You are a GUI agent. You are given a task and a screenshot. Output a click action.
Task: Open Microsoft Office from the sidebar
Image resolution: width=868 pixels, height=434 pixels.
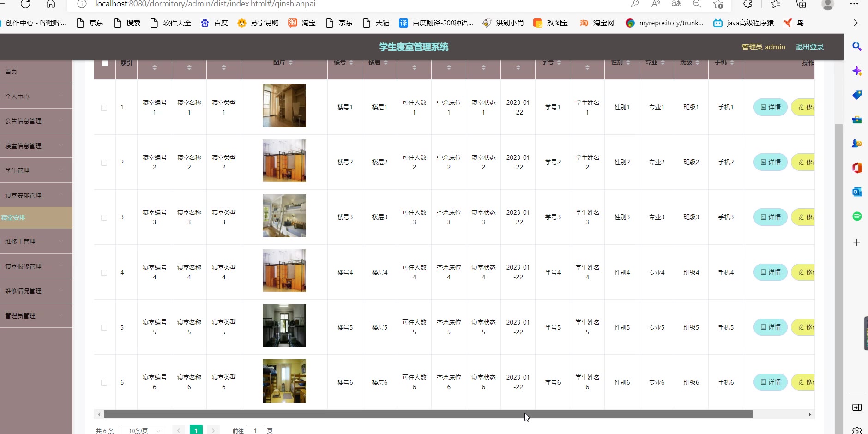(857, 168)
